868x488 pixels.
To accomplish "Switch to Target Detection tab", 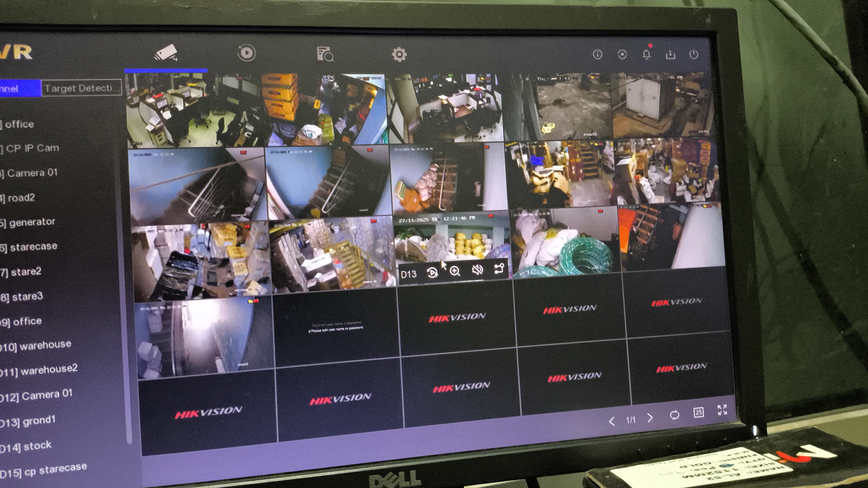I will coord(82,88).
